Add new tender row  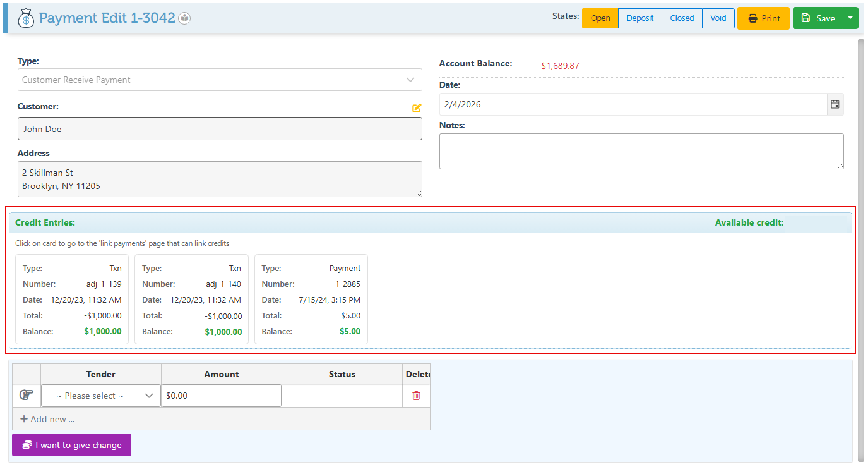47,419
